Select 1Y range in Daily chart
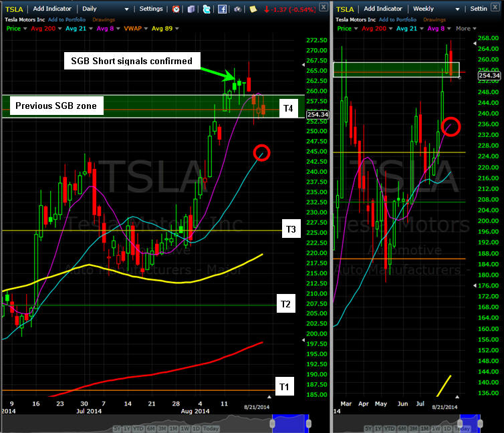This screenshot has width=504, height=433. click(x=127, y=429)
